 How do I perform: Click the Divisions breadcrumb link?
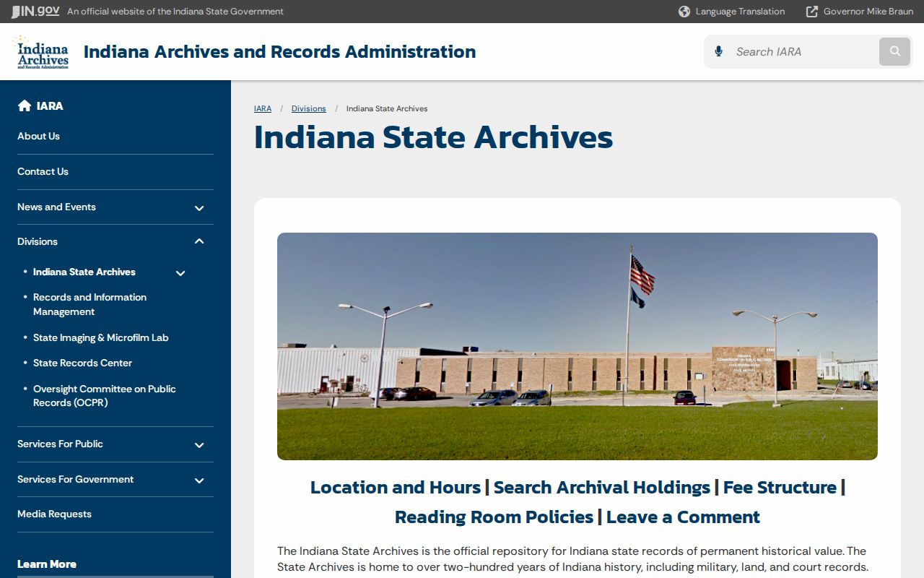(309, 108)
